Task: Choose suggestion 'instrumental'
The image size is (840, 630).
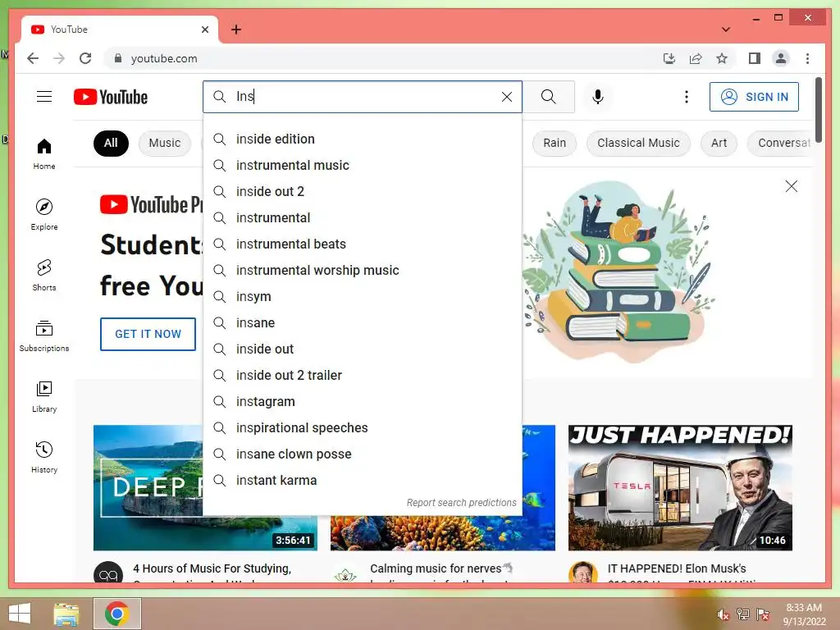Action: pos(362,218)
